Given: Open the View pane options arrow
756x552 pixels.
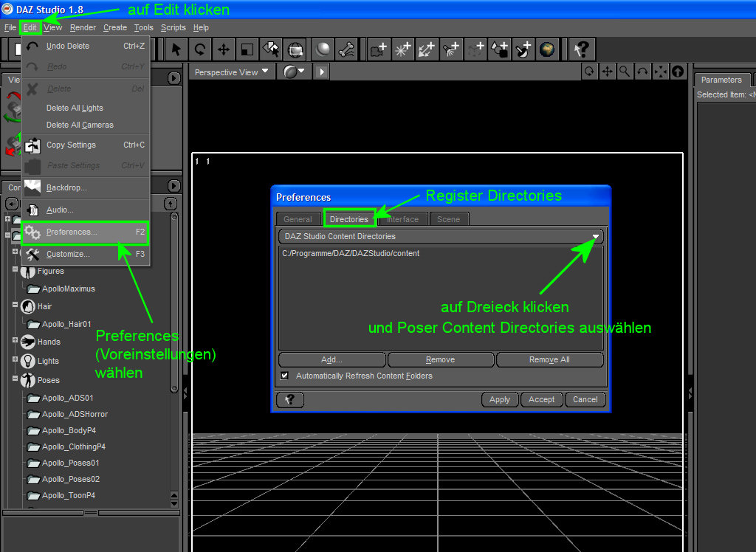Looking at the screenshot, I should click(174, 78).
